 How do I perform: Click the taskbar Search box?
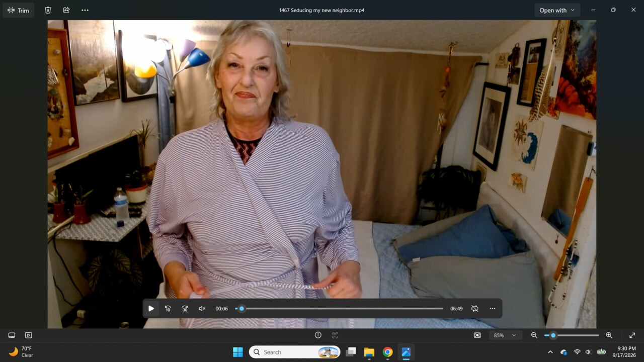coord(294,352)
